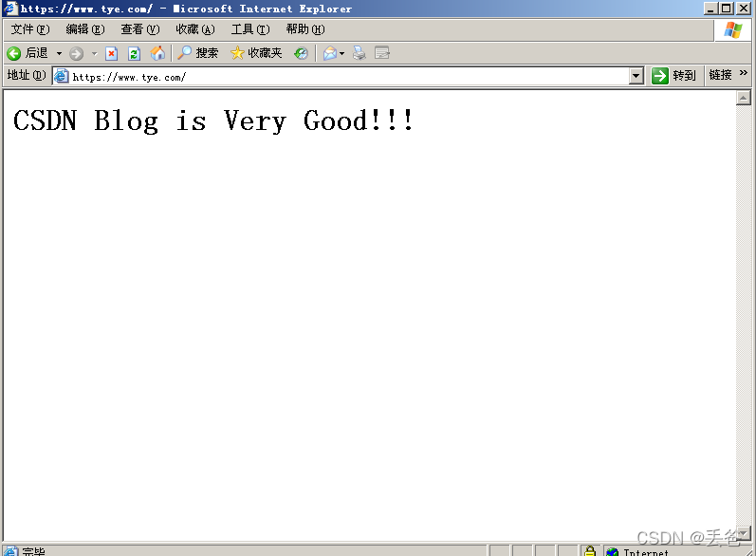
Task: Stop page loading with red X icon
Action: (111, 53)
